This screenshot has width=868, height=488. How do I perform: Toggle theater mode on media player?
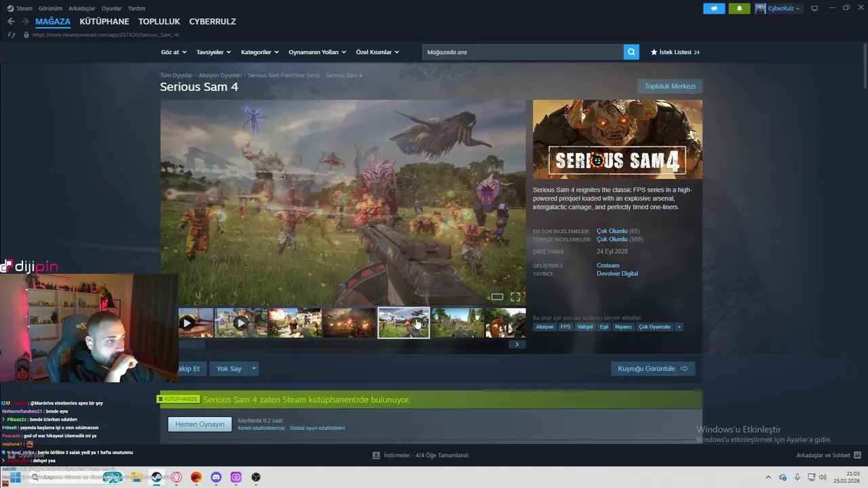point(497,297)
